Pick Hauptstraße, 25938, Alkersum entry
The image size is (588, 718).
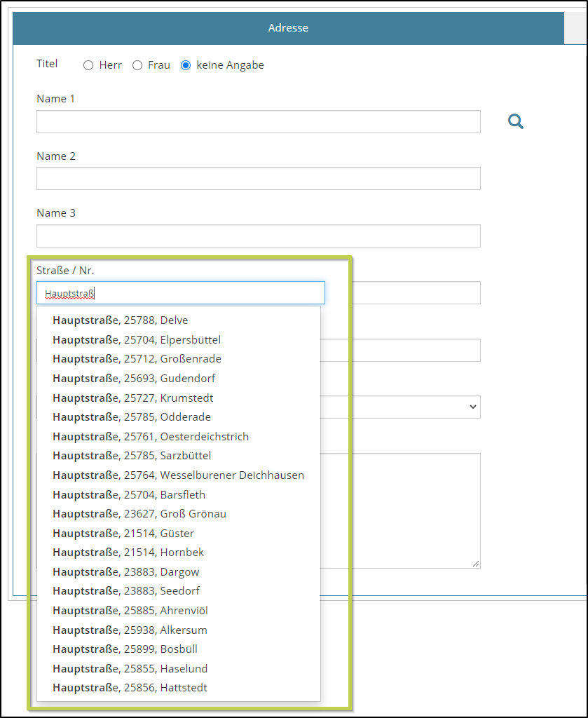click(130, 630)
